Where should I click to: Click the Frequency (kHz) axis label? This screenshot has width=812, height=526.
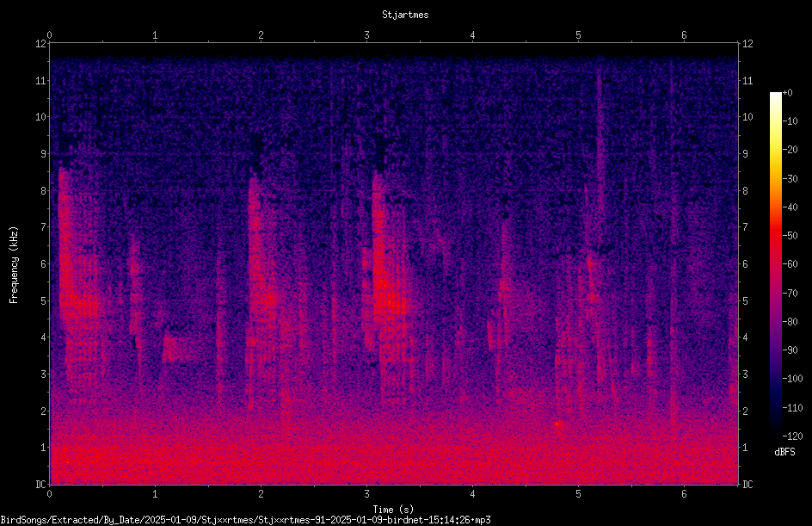(x=14, y=264)
